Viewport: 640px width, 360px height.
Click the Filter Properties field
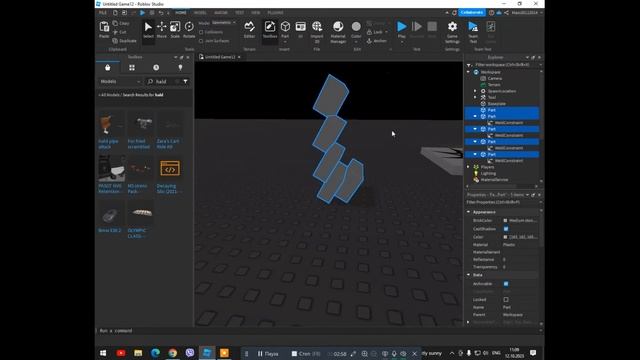(x=503, y=202)
